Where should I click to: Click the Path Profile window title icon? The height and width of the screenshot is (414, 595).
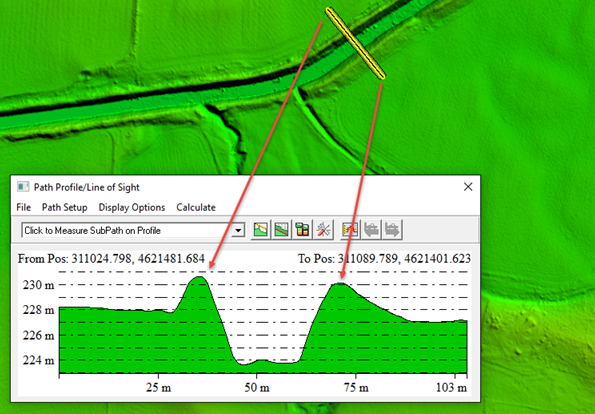pos(23,187)
